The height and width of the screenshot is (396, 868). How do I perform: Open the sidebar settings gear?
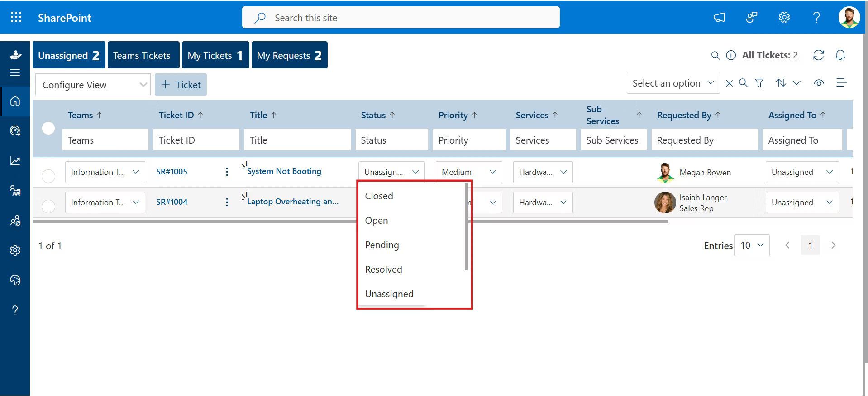click(15, 251)
